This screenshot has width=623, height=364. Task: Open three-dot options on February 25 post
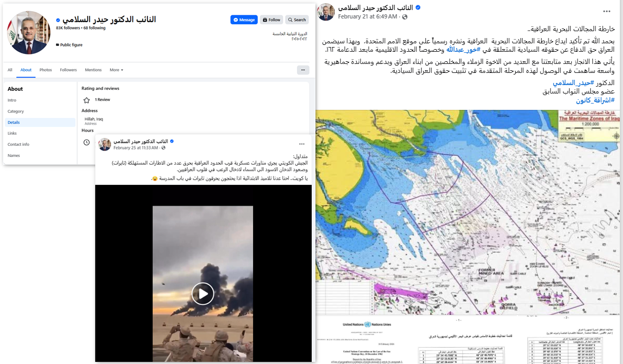point(302,144)
